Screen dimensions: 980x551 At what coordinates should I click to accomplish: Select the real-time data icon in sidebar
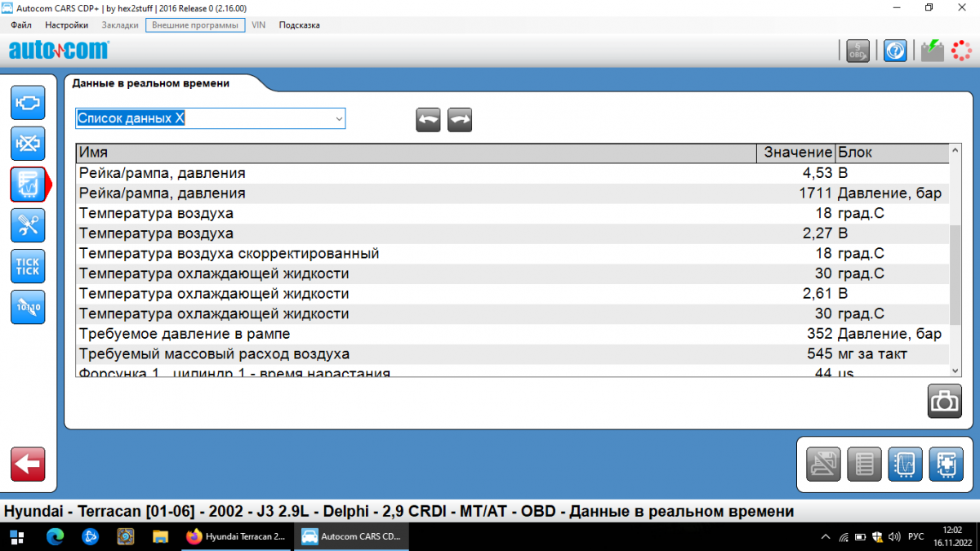(x=28, y=184)
